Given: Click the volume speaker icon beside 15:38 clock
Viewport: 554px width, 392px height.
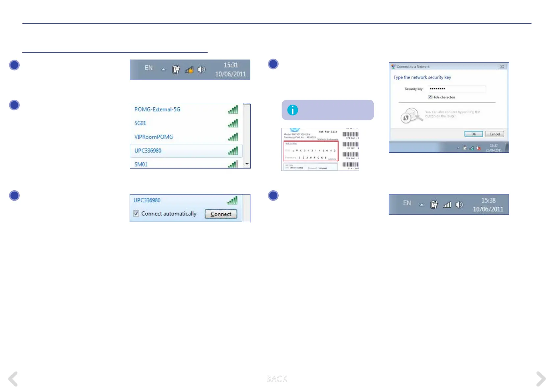Looking at the screenshot, I should coord(459,205).
